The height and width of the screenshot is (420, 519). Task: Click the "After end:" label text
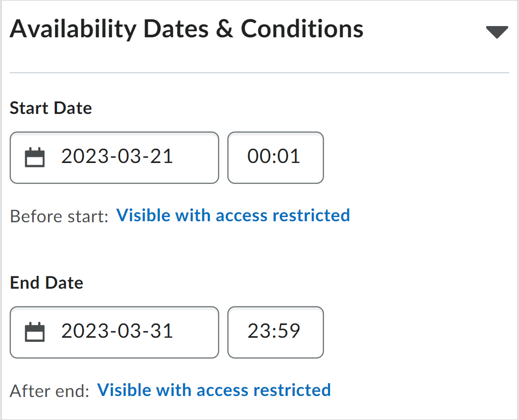tap(50, 391)
